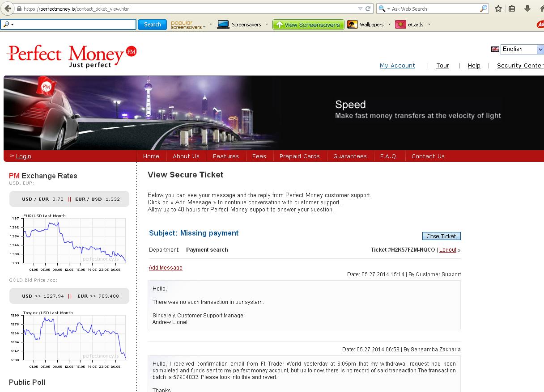Click the 'Payment search' department text
The height and width of the screenshot is (392, 544).
tap(207, 249)
